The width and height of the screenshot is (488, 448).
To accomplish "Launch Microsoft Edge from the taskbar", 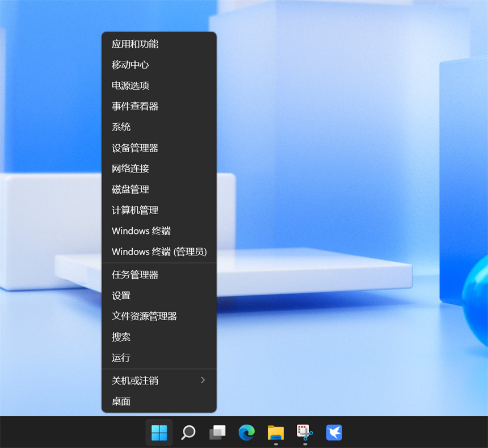I will point(246,433).
